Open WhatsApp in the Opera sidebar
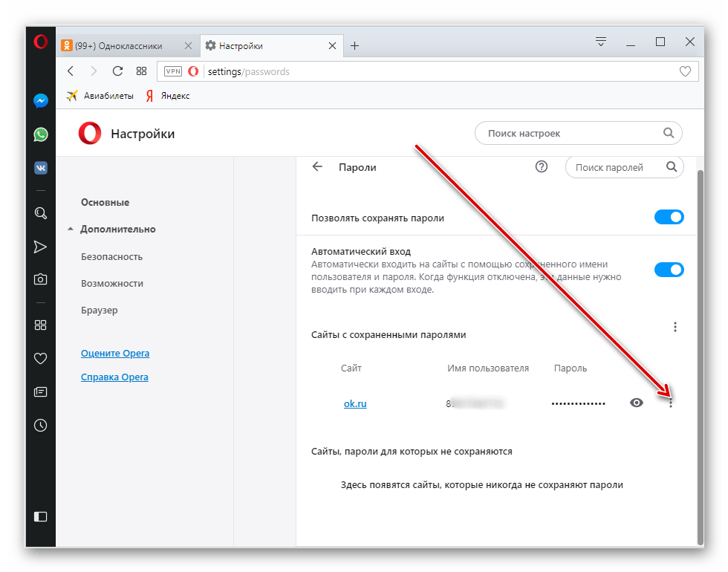 click(41, 134)
